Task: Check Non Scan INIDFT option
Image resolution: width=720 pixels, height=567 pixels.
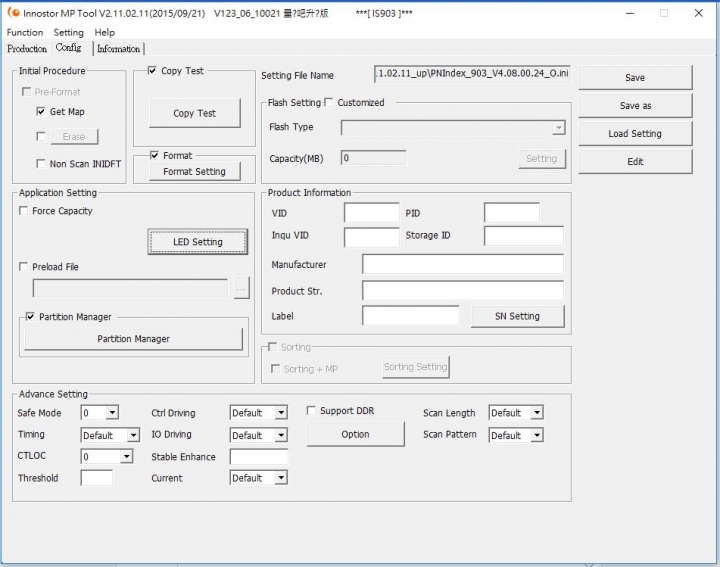Action: [41, 164]
